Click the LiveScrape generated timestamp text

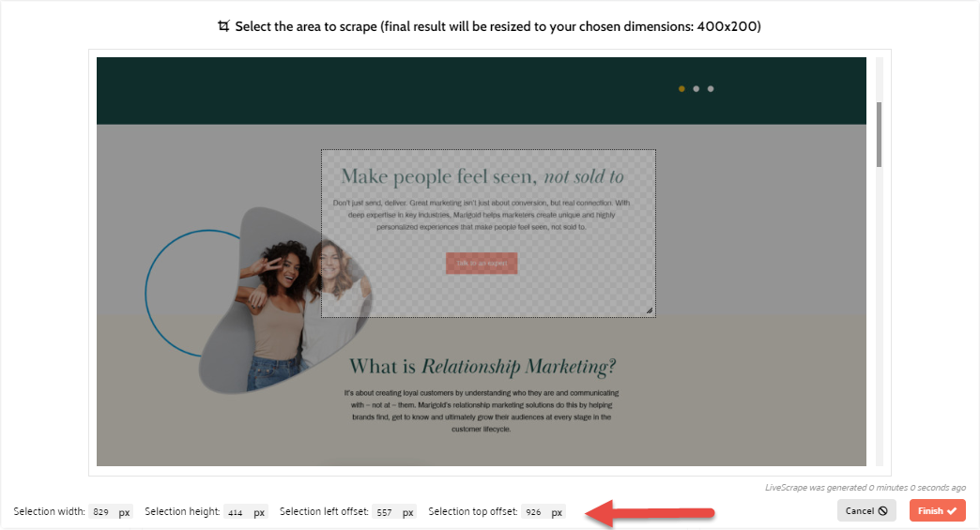(865, 488)
